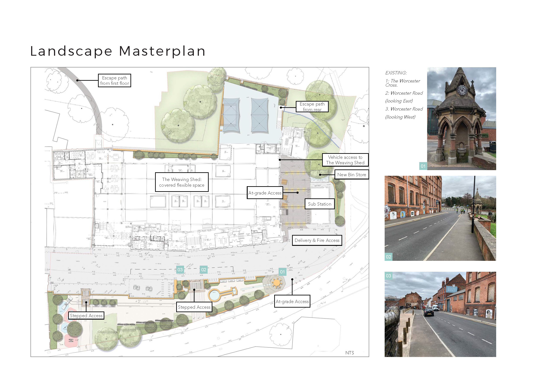Select the '1: The Worcester Cross.' caption
548x392 pixels.
click(x=403, y=83)
